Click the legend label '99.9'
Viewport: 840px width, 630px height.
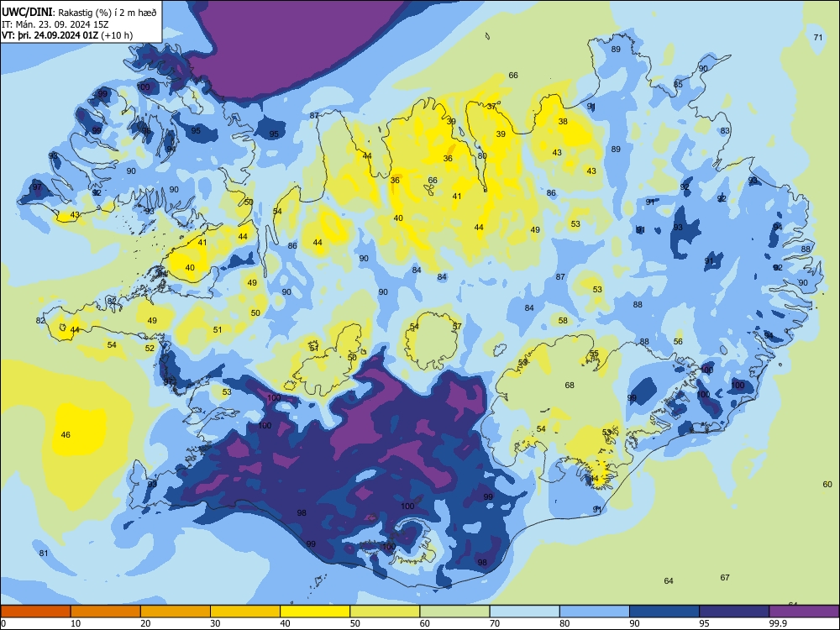tap(777, 623)
